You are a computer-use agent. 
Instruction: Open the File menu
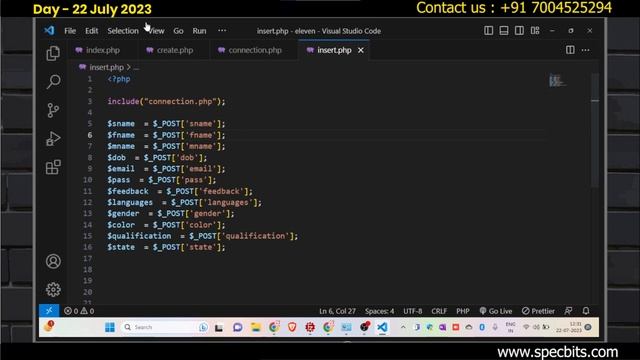pos(70,31)
